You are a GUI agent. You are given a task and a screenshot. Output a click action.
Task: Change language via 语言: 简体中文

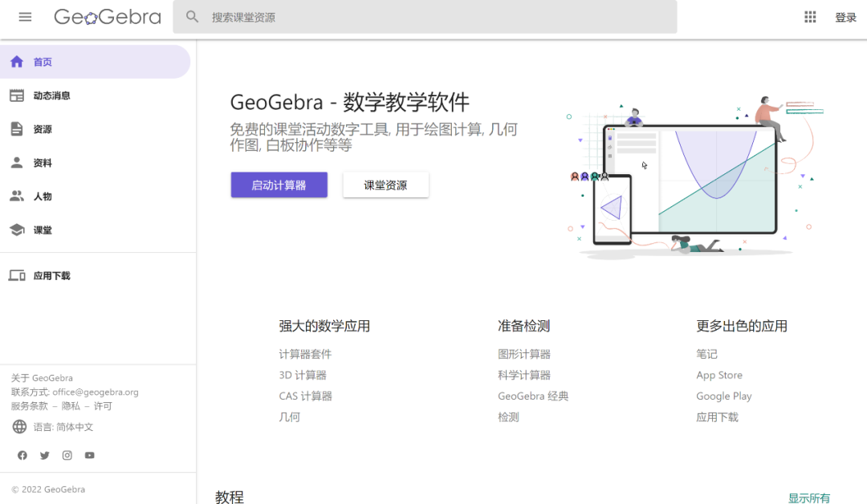(x=63, y=427)
